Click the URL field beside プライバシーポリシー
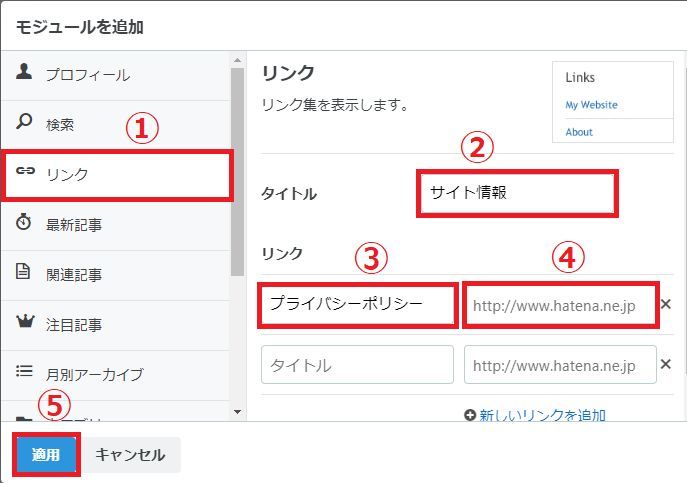 tap(560, 305)
